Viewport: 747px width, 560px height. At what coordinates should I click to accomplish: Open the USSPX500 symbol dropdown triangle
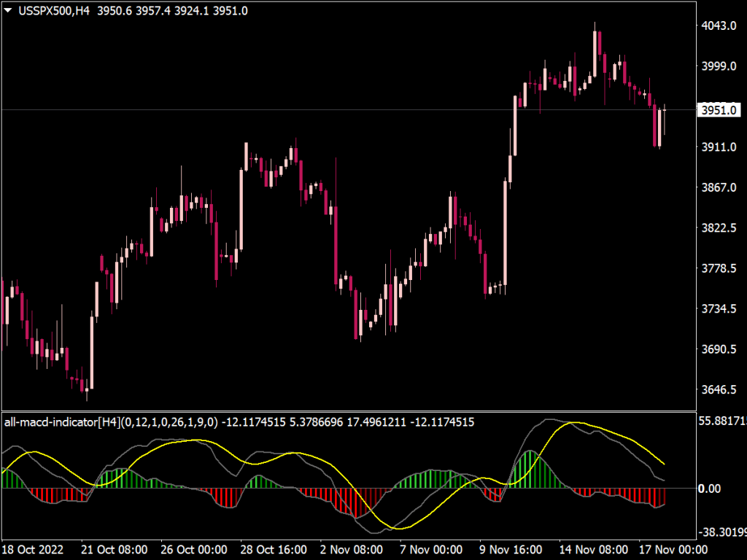[x=9, y=11]
